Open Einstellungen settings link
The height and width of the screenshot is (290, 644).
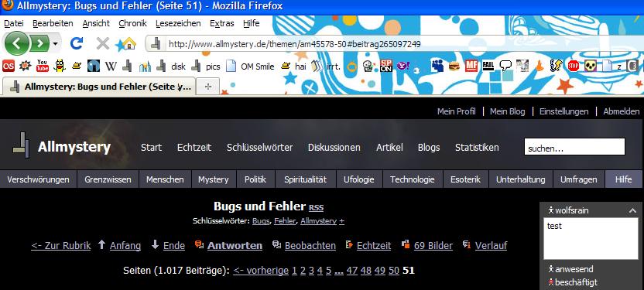pos(564,111)
